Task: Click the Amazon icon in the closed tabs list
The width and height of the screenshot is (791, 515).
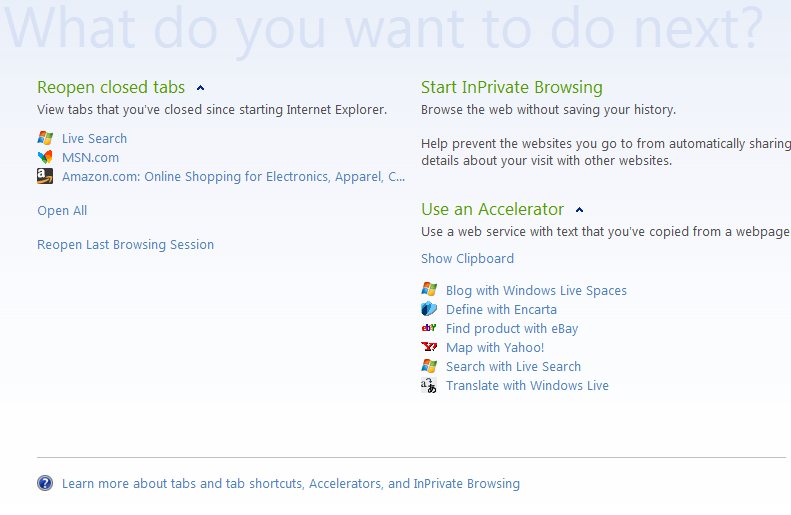Action: pyautogui.click(x=45, y=176)
